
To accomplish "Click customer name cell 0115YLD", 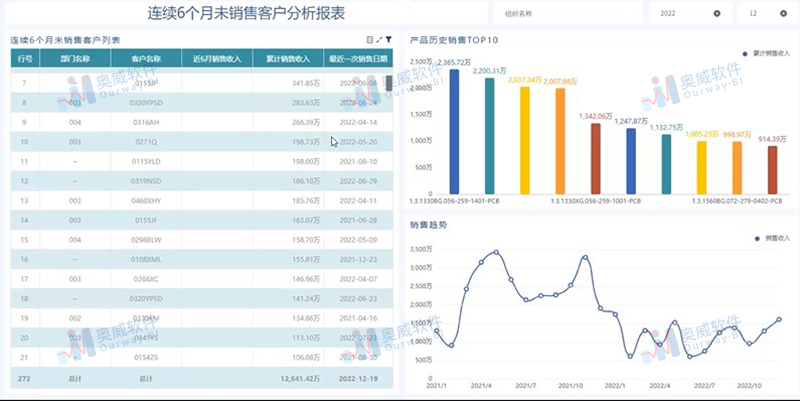I will click(x=146, y=162).
